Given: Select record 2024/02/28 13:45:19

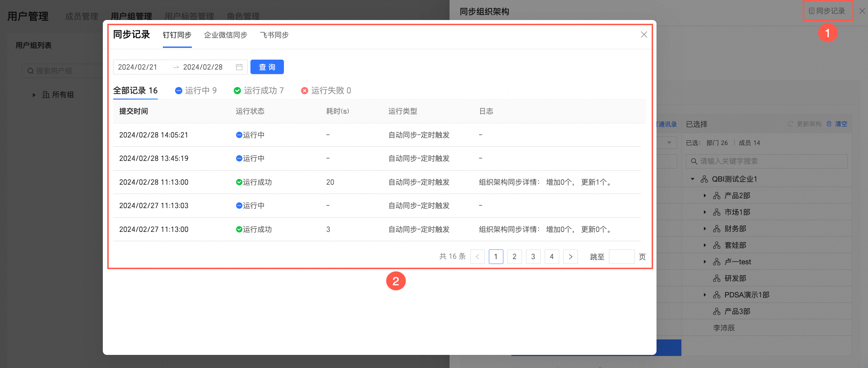Looking at the screenshot, I should tap(377, 158).
